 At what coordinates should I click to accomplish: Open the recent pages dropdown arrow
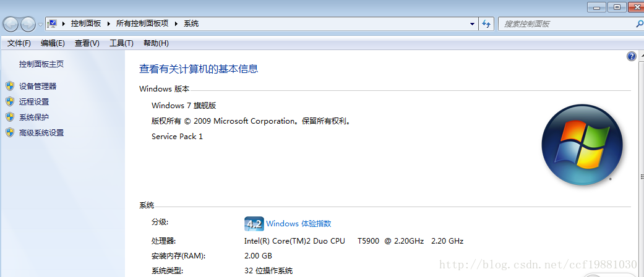coord(40,25)
